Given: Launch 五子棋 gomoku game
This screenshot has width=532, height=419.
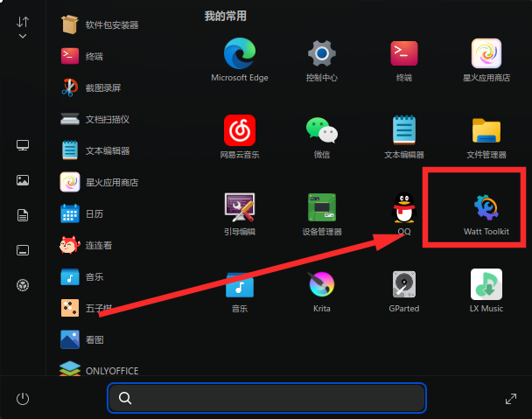Looking at the screenshot, I should 86,308.
